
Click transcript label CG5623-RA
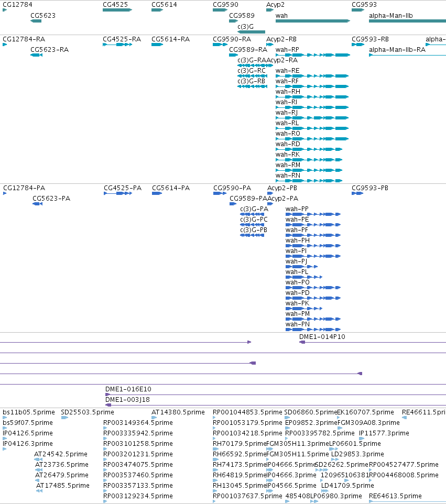(49, 49)
